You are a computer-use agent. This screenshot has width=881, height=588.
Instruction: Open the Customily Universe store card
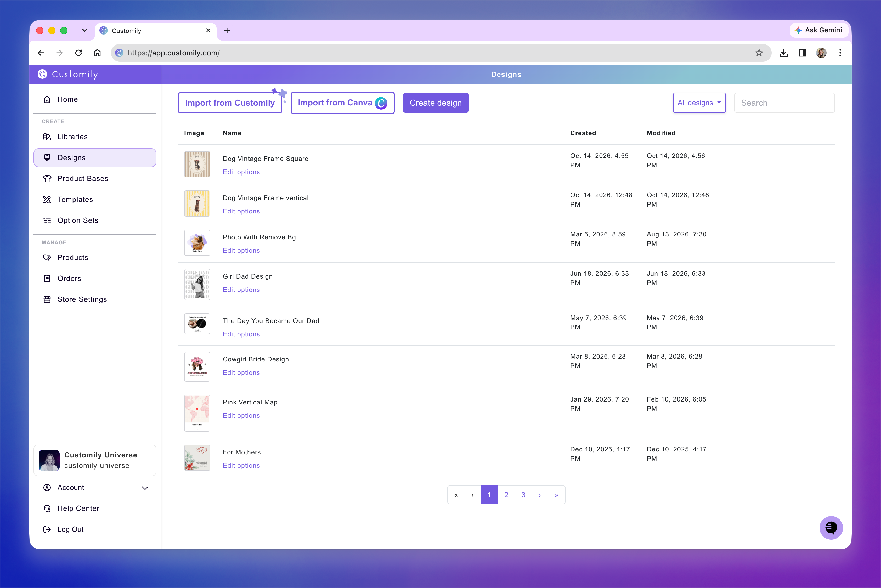click(94, 460)
